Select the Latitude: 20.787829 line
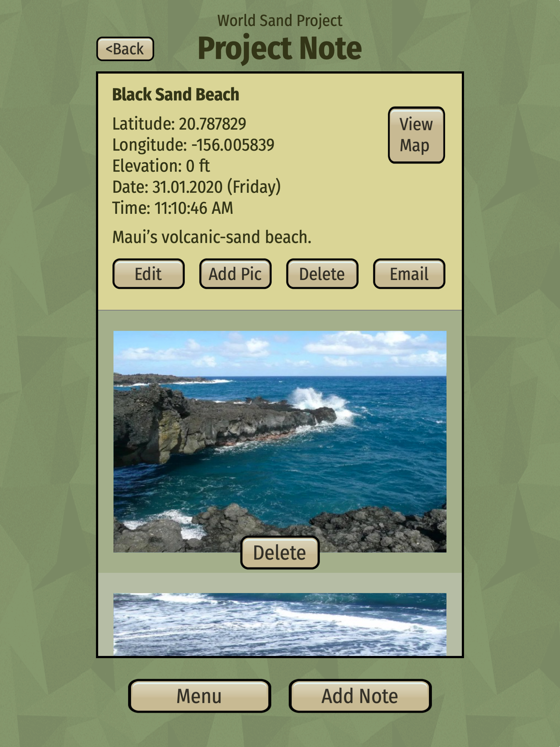The width and height of the screenshot is (560, 747). coord(179,124)
